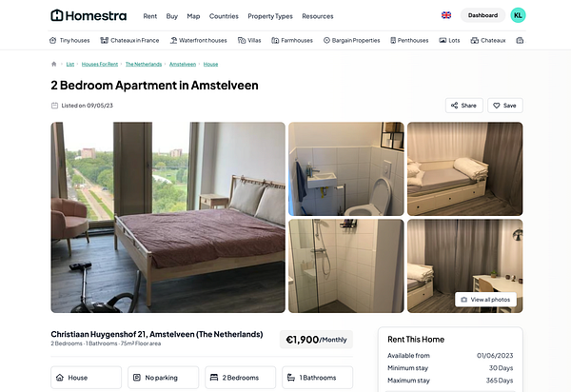The image size is (571, 392).
Task: Open the Property Types menu
Action: [270, 16]
